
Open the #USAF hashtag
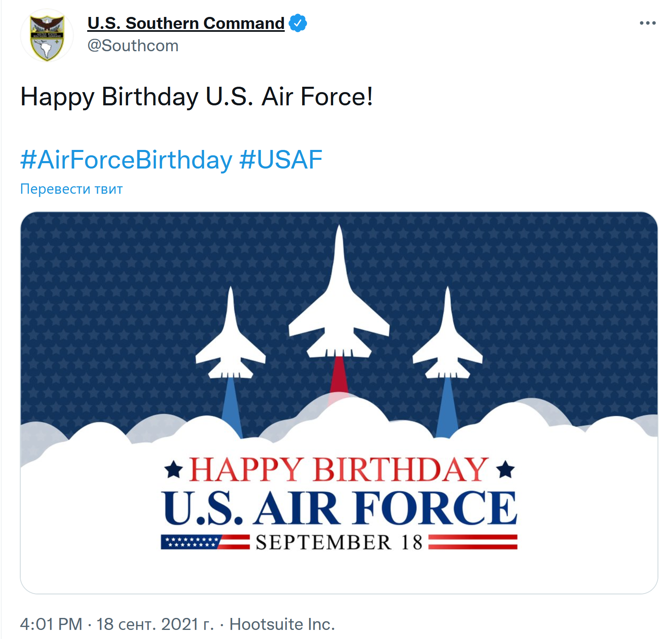click(281, 160)
